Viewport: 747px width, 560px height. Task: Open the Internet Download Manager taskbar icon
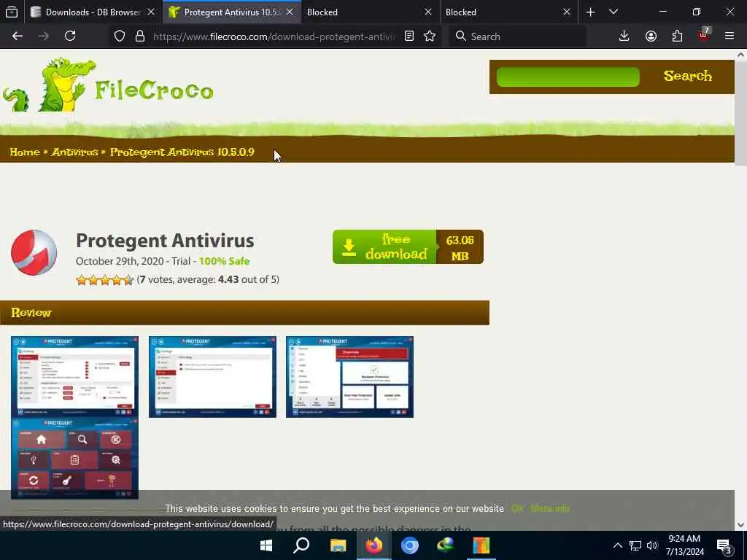(446, 545)
